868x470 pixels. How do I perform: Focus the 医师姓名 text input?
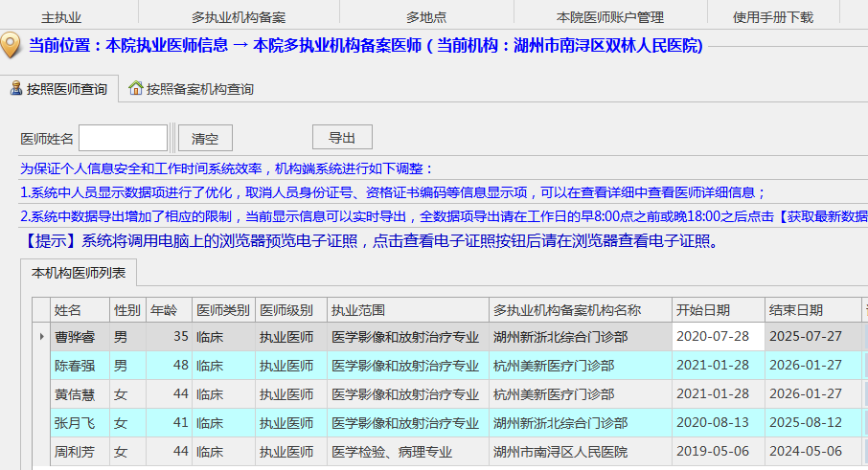[123, 138]
